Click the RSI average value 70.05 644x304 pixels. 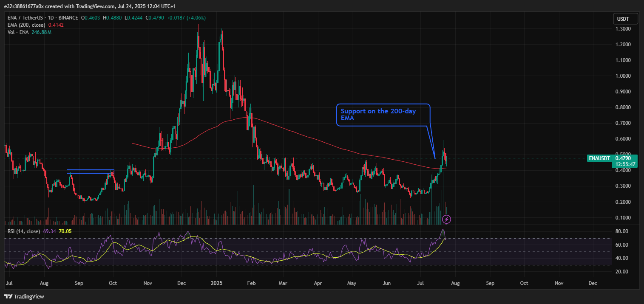[65, 231]
